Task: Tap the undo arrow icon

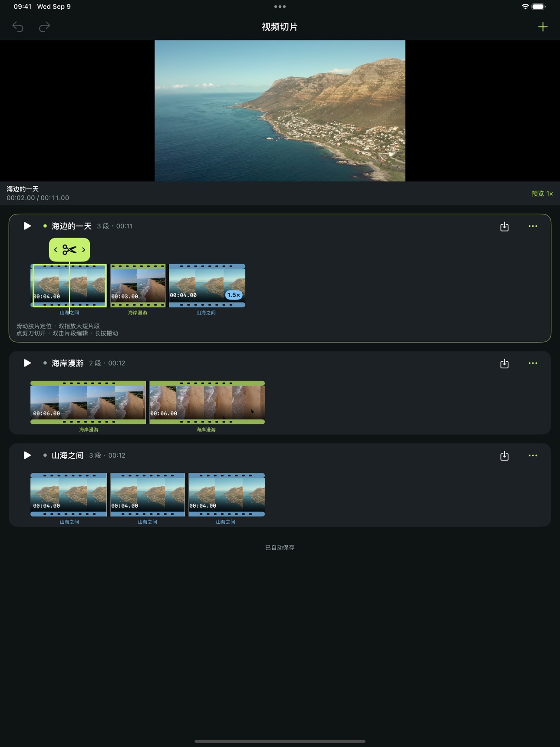Action: point(18,27)
